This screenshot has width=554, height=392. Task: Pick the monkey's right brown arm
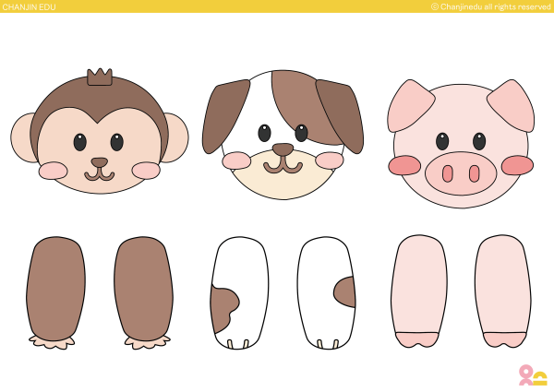pos(143,291)
